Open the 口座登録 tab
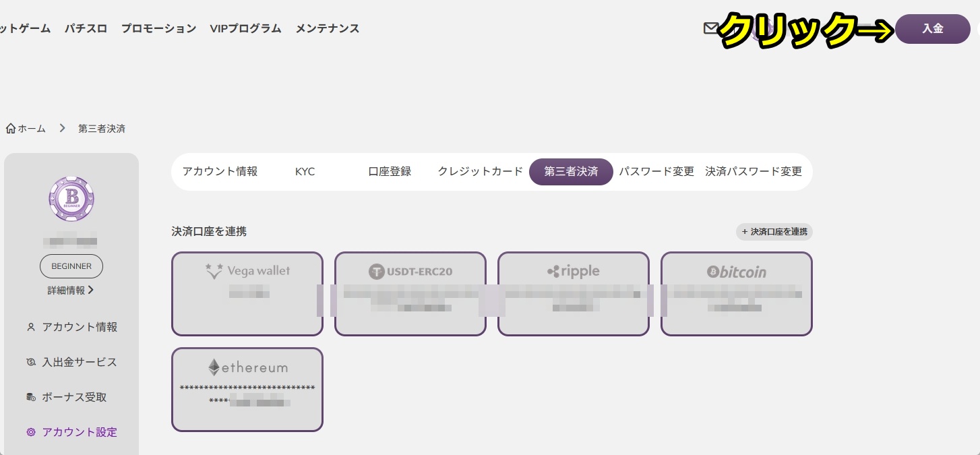Image resolution: width=980 pixels, height=455 pixels. pyautogui.click(x=390, y=171)
